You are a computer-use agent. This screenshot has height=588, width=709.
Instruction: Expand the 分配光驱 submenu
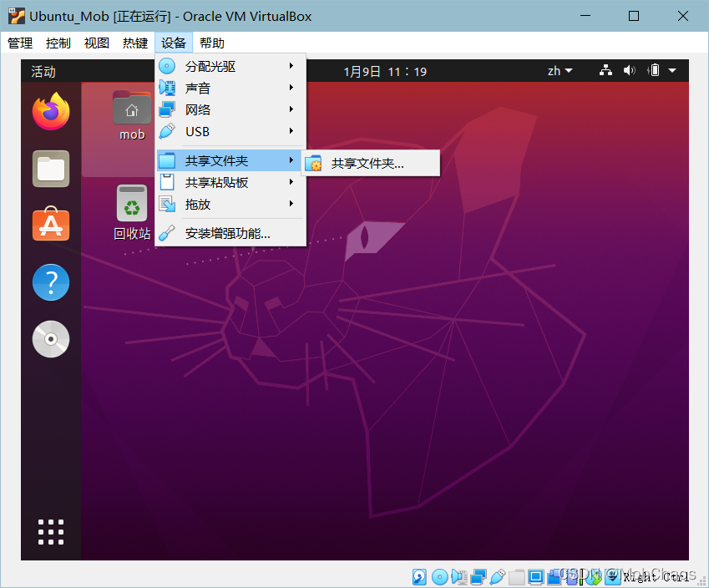pos(230,66)
